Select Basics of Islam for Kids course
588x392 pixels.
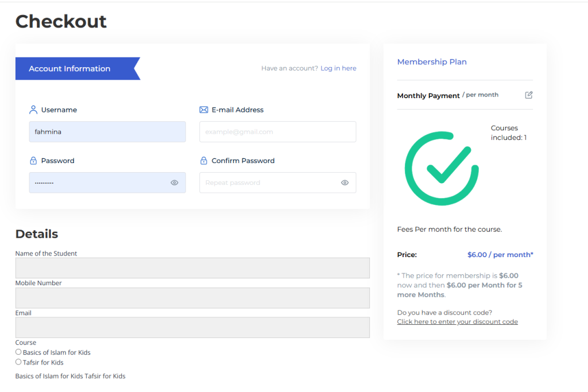click(18, 352)
